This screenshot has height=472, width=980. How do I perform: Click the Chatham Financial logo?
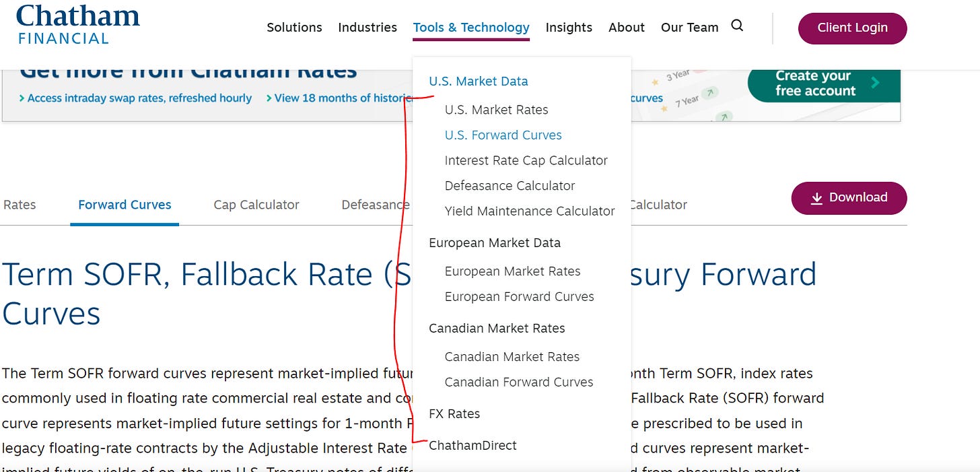(77, 24)
